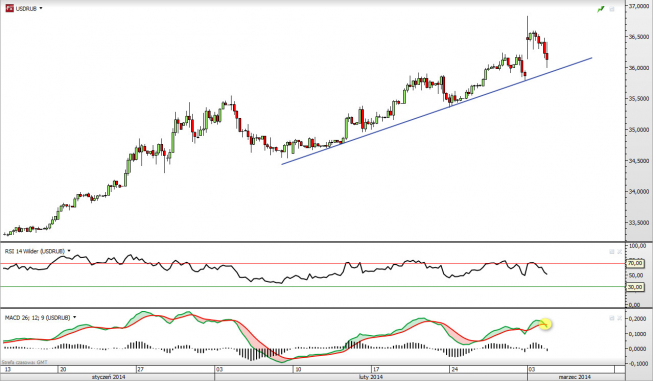Click the 33,5000 price axis label
This screenshot has height=381, width=653.
pos(639,222)
